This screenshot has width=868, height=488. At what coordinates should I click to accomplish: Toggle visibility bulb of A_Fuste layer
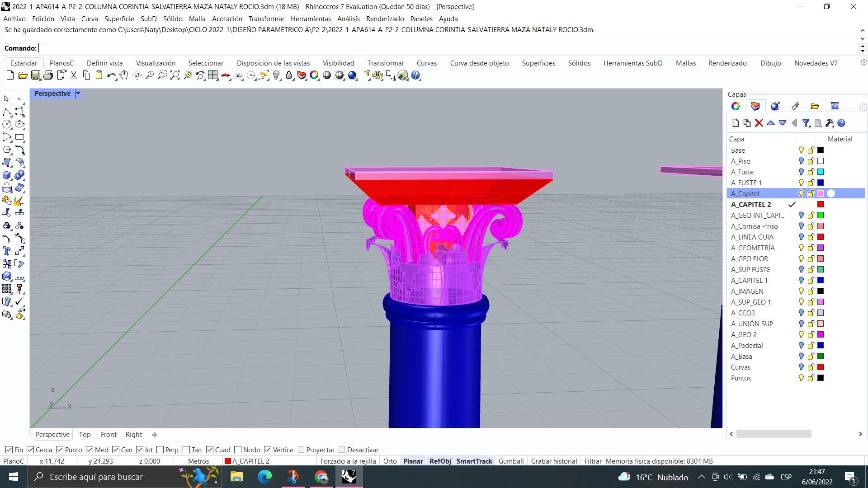[x=801, y=172]
